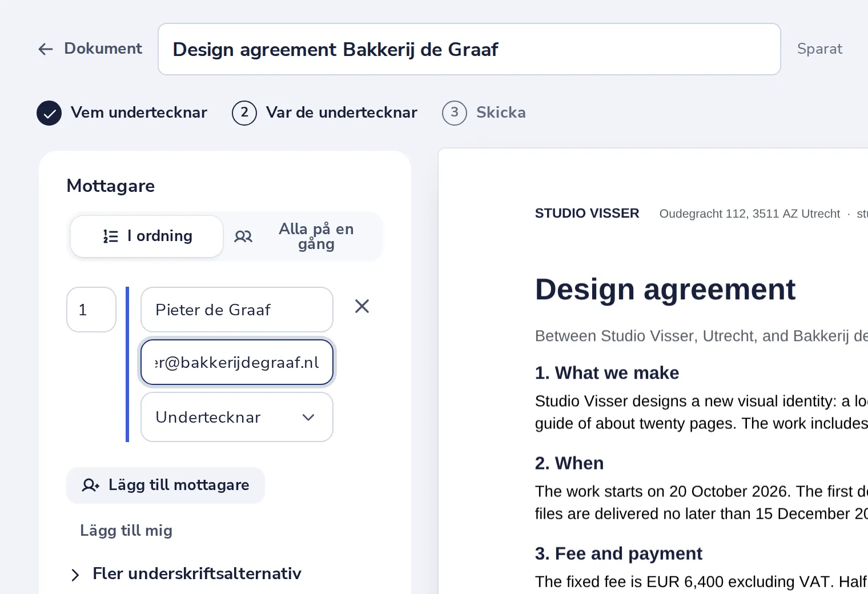Click the numbered-list icon in I ordning
The width and height of the screenshot is (868, 594).
(111, 236)
